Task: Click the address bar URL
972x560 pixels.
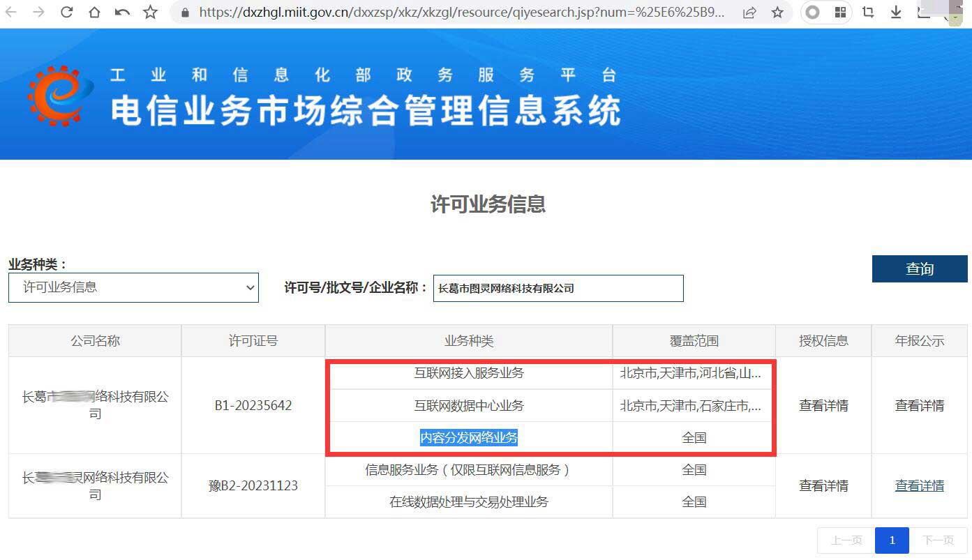Action: (461, 13)
